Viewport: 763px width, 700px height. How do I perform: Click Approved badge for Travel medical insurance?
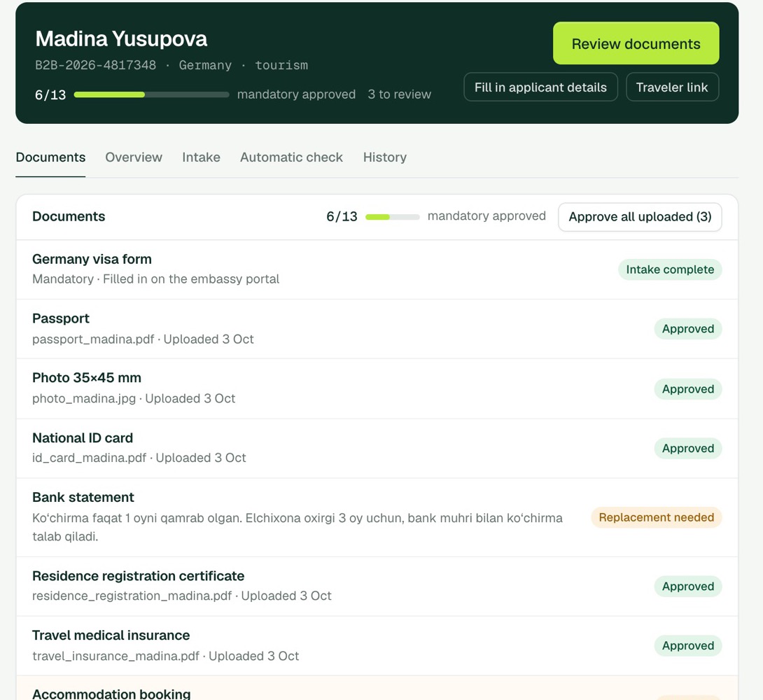pyautogui.click(x=687, y=646)
